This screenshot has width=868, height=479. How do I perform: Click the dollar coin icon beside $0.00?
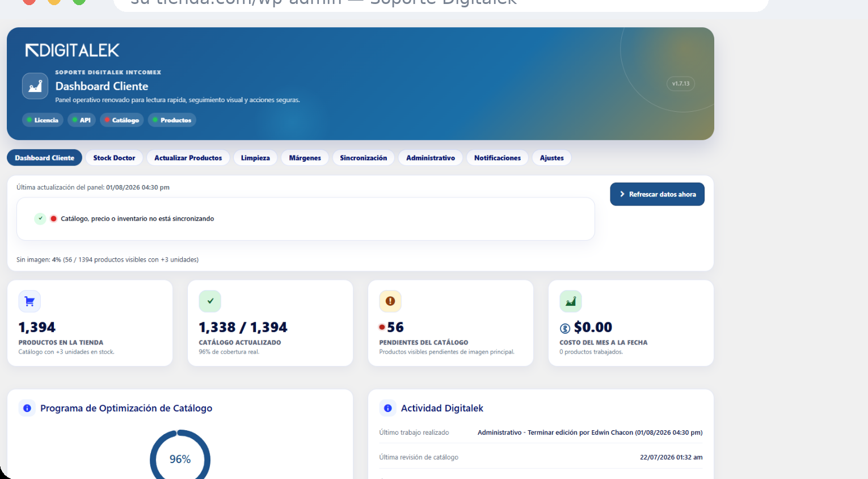tap(565, 328)
